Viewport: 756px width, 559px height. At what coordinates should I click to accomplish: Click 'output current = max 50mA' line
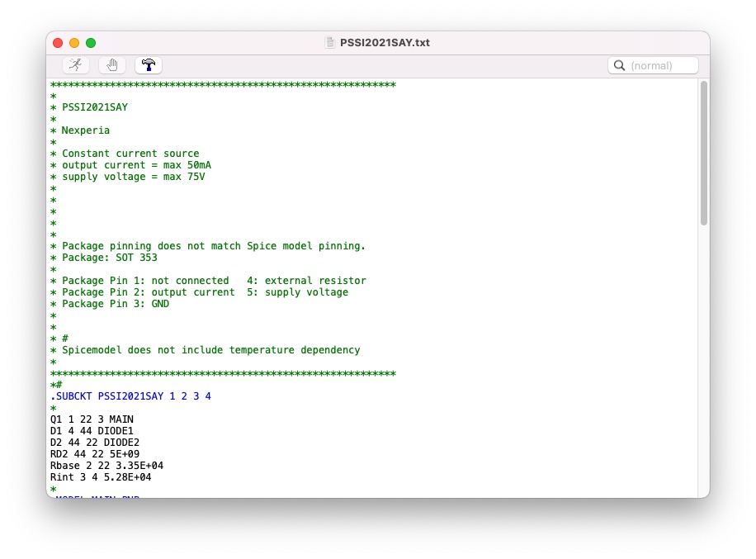(x=130, y=165)
